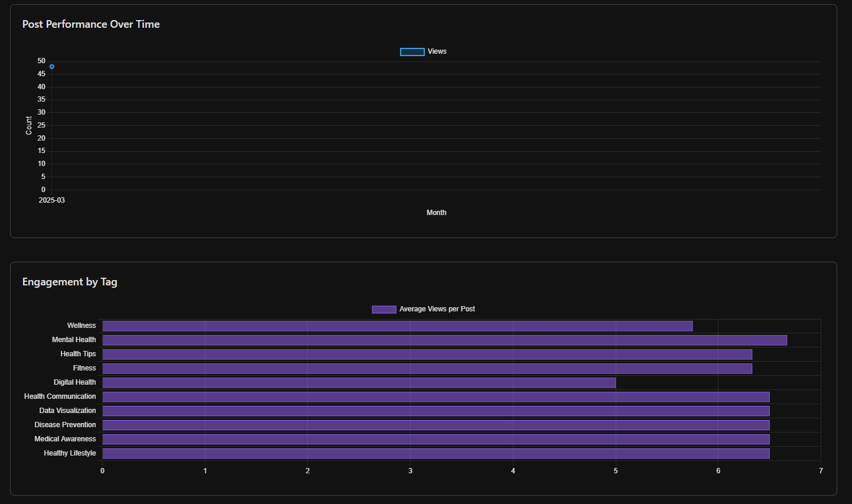852x504 pixels.
Task: Click the Health Tips axis label
Action: coord(78,354)
